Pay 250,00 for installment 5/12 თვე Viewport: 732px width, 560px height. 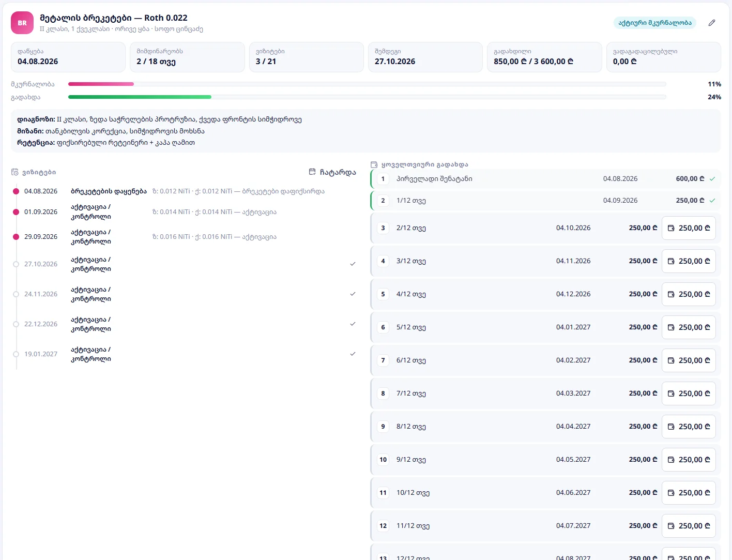[x=689, y=327]
